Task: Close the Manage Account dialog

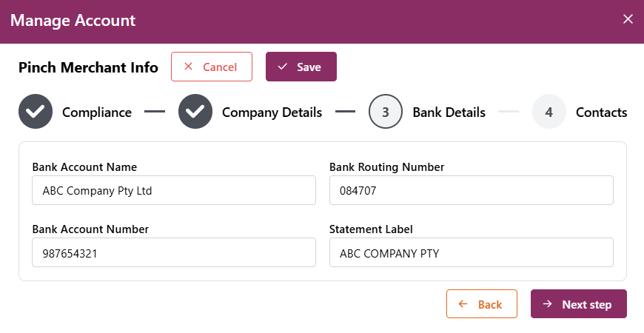Action: [x=628, y=19]
